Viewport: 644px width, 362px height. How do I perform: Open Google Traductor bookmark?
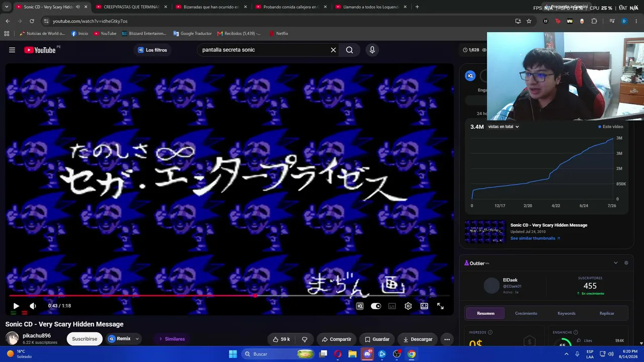(193, 34)
